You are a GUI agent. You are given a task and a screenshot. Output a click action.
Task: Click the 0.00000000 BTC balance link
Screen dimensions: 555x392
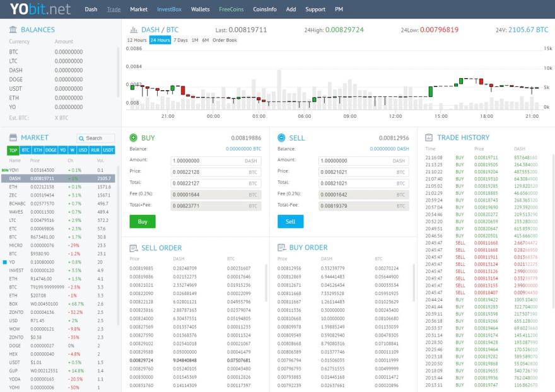[243, 149]
